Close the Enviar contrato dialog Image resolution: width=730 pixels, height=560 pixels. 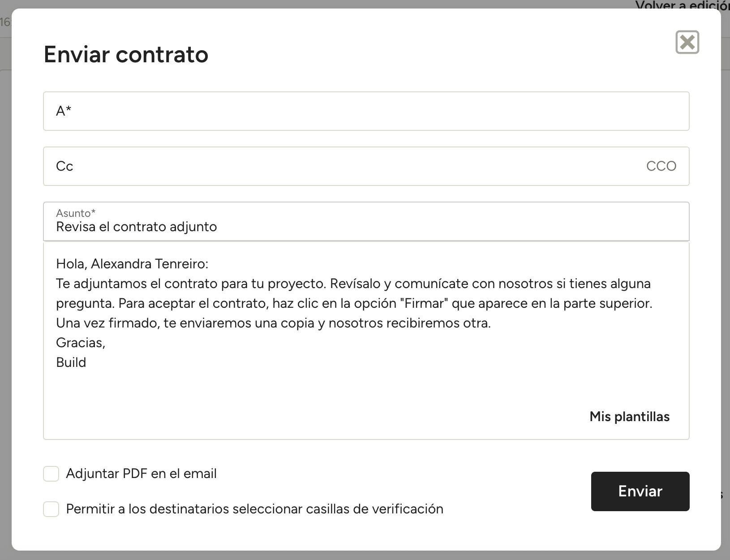pyautogui.click(x=687, y=43)
